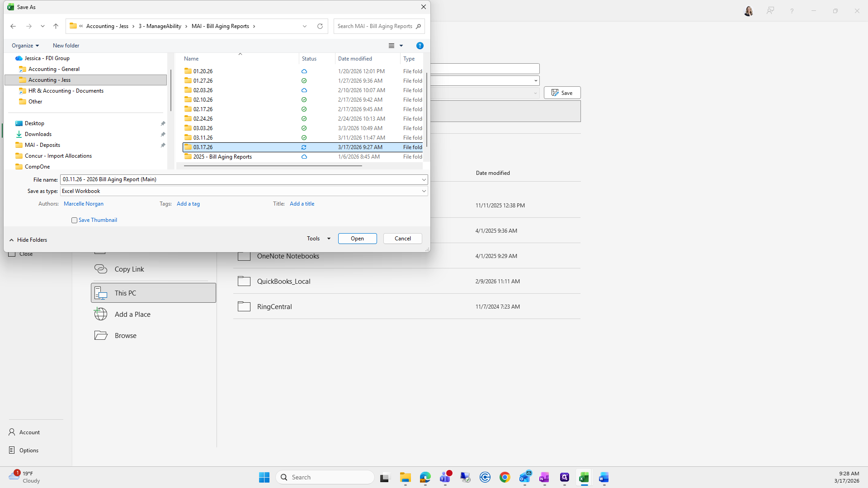The height and width of the screenshot is (488, 868).
Task: Select the 02.24.26 folder
Action: [203, 119]
